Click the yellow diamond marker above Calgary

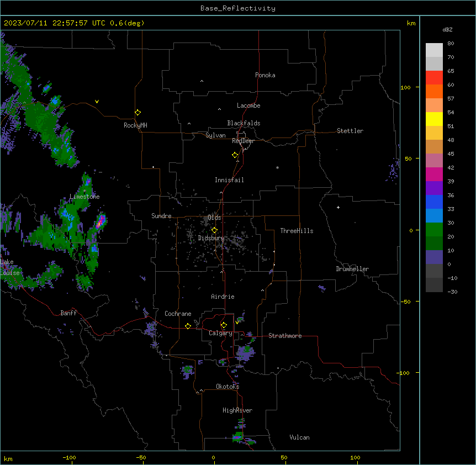(x=224, y=325)
